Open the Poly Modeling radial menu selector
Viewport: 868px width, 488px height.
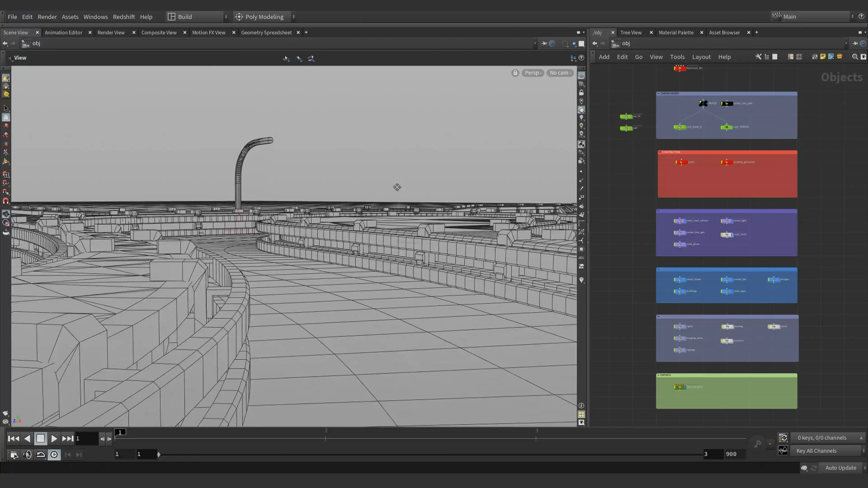pos(264,17)
